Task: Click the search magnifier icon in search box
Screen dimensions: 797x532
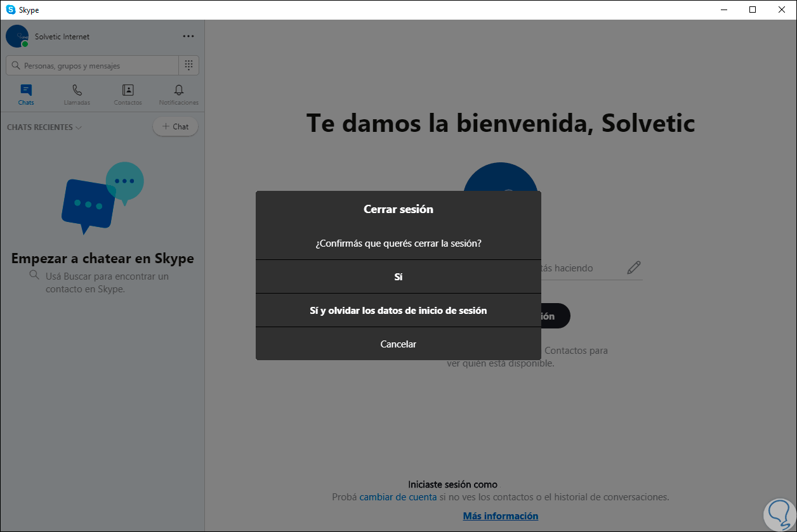Action: click(16, 65)
